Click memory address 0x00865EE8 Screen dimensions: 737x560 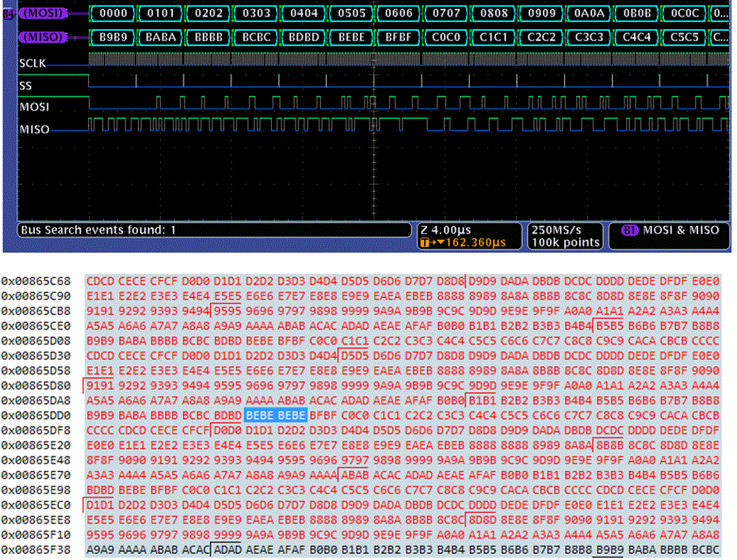(x=36, y=520)
